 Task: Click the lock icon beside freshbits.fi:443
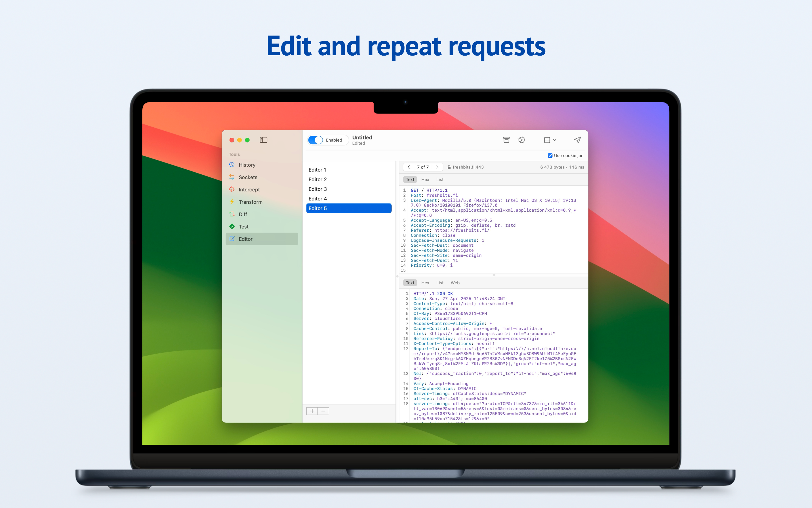click(449, 167)
